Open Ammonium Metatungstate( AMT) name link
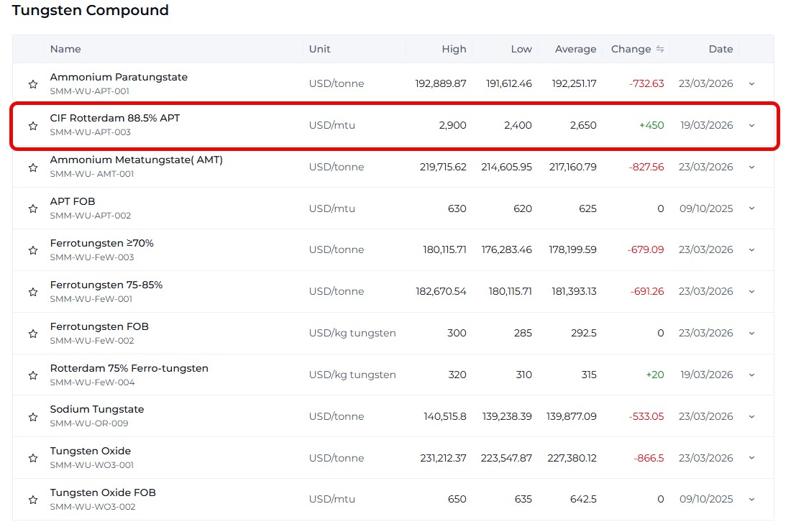Screen dimensions: 796x532 tap(136, 160)
